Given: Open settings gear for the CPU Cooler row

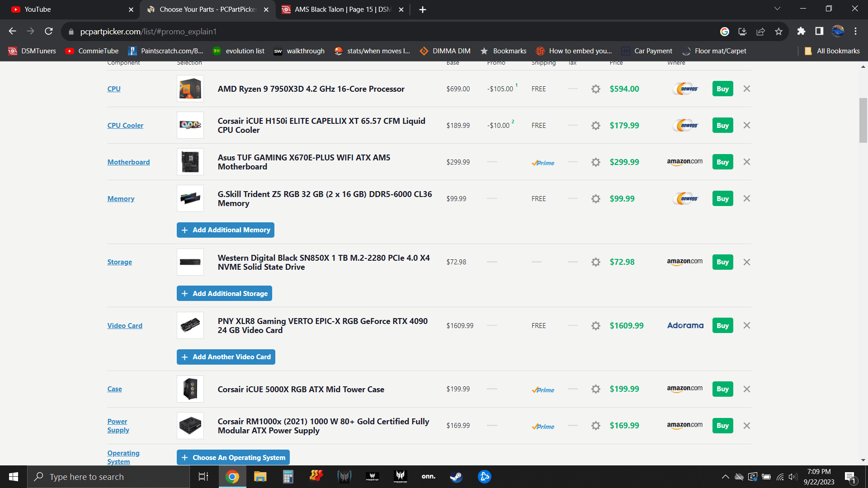Looking at the screenshot, I should 596,126.
